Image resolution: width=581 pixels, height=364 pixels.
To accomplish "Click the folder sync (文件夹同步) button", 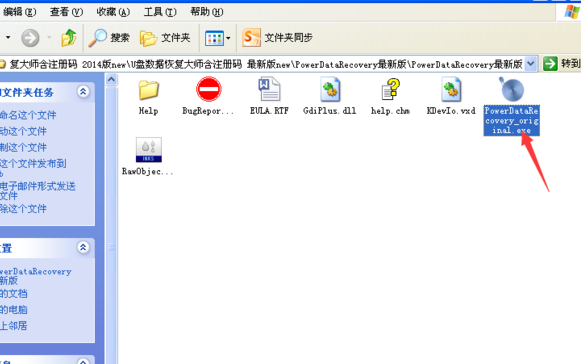I will [278, 37].
